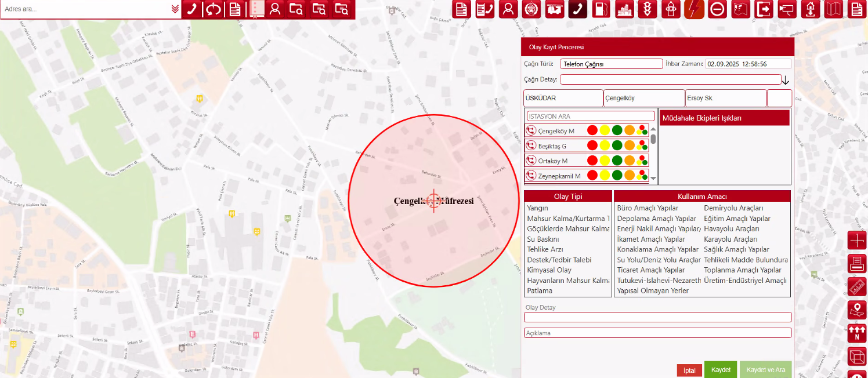
Task: Click the fire hydrant icon
Action: [671, 9]
